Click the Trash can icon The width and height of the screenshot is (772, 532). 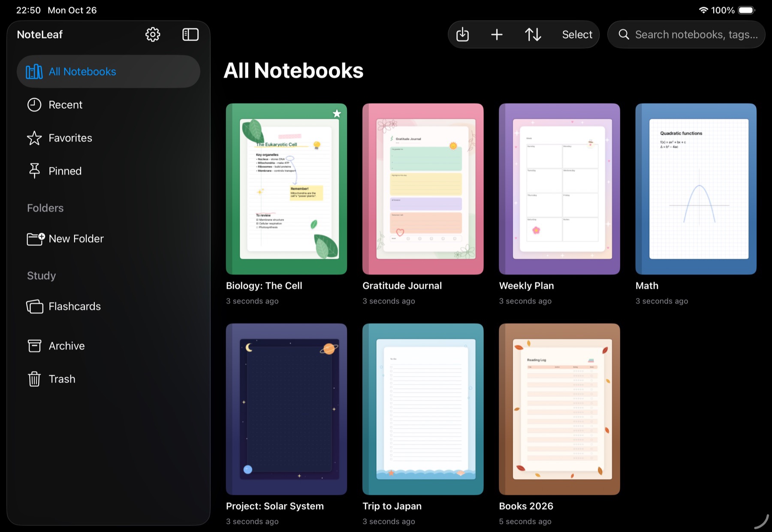click(x=34, y=379)
